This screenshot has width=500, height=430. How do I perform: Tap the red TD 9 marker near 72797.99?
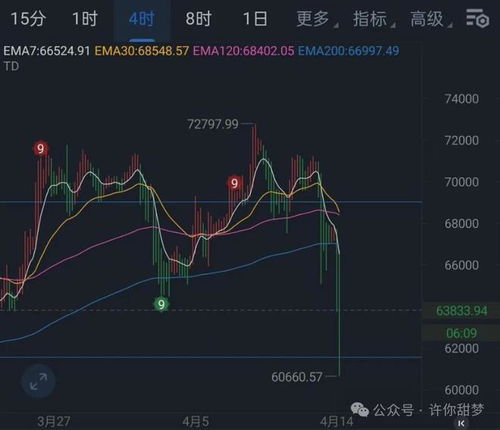click(x=235, y=183)
